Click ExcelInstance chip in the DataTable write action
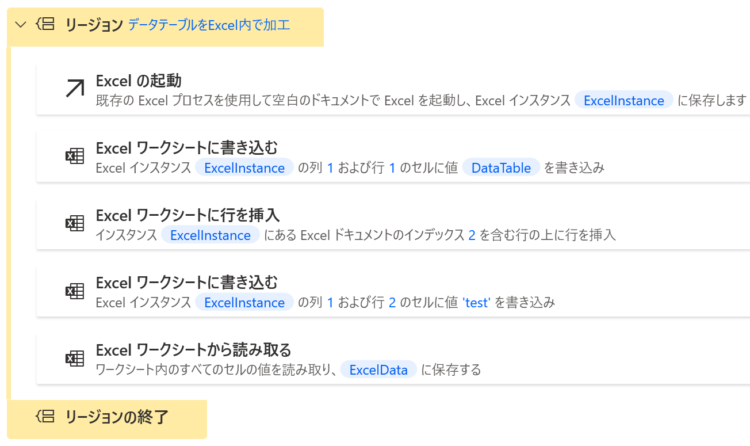This screenshot has width=750, height=446. (244, 168)
